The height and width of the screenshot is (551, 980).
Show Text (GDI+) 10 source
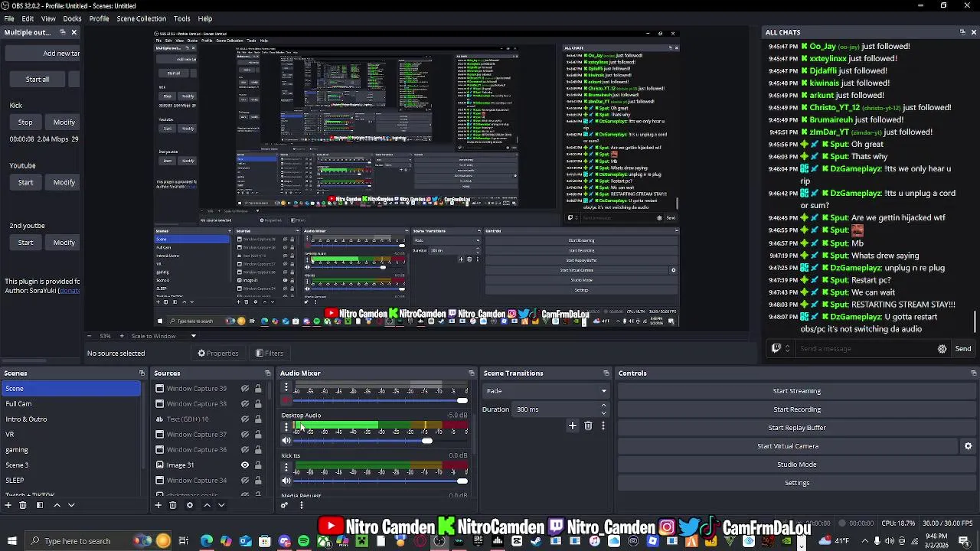245,419
